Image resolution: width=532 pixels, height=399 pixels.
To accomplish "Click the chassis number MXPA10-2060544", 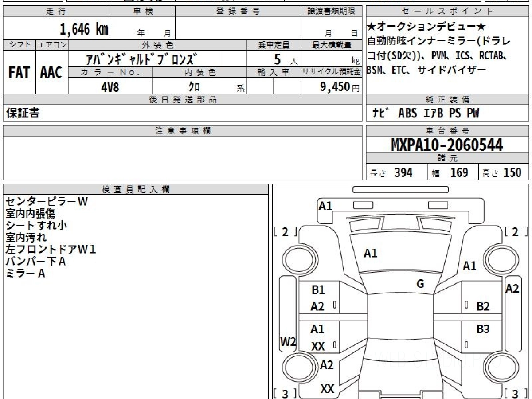I will coord(447,145).
